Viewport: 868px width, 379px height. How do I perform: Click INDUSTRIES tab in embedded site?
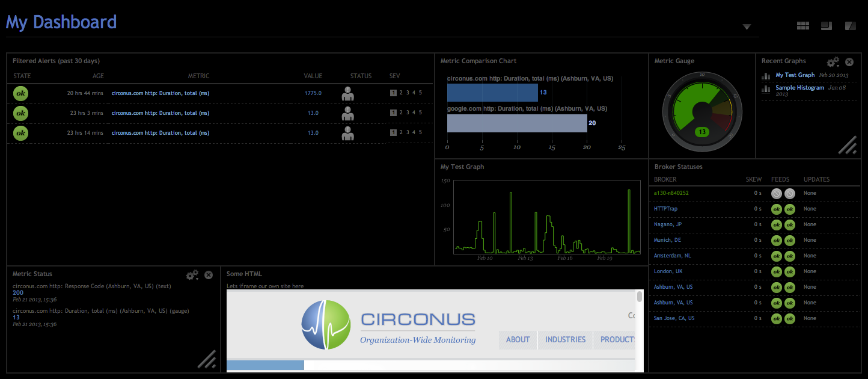tap(565, 340)
